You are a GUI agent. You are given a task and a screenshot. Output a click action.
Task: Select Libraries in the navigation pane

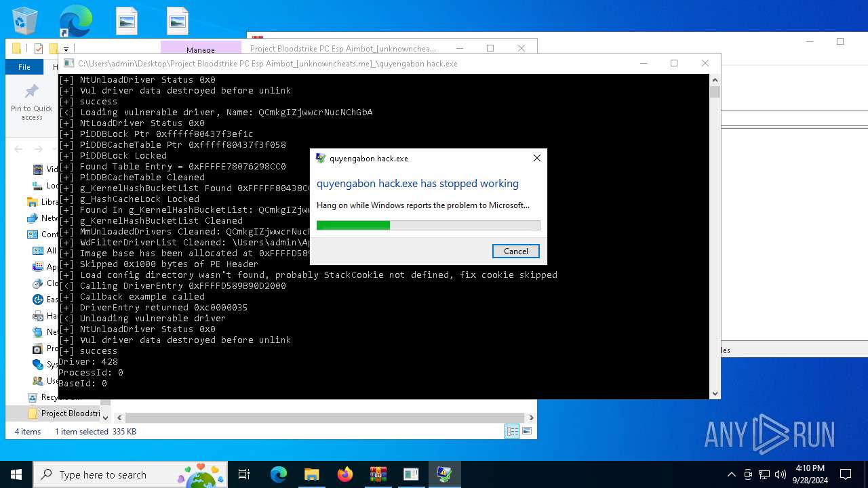(42, 202)
